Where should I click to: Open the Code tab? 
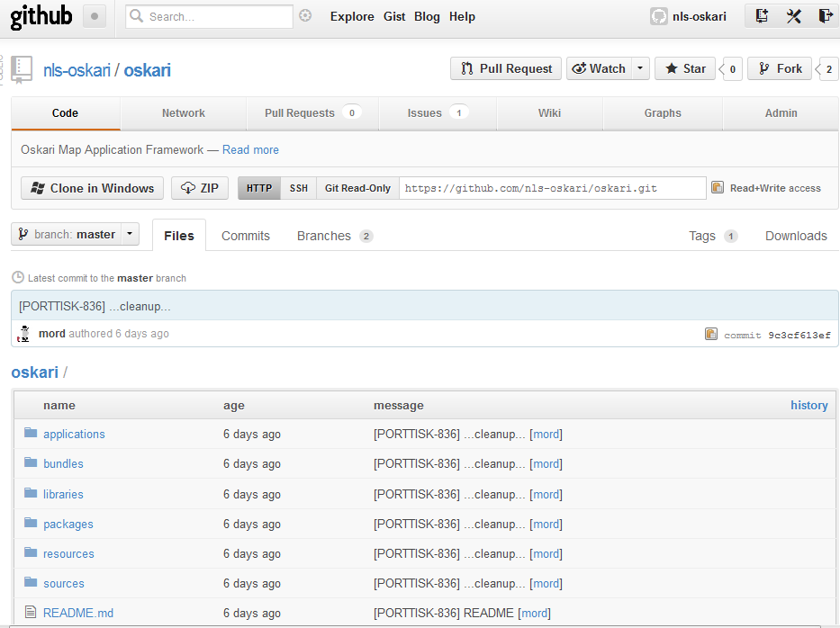66,113
